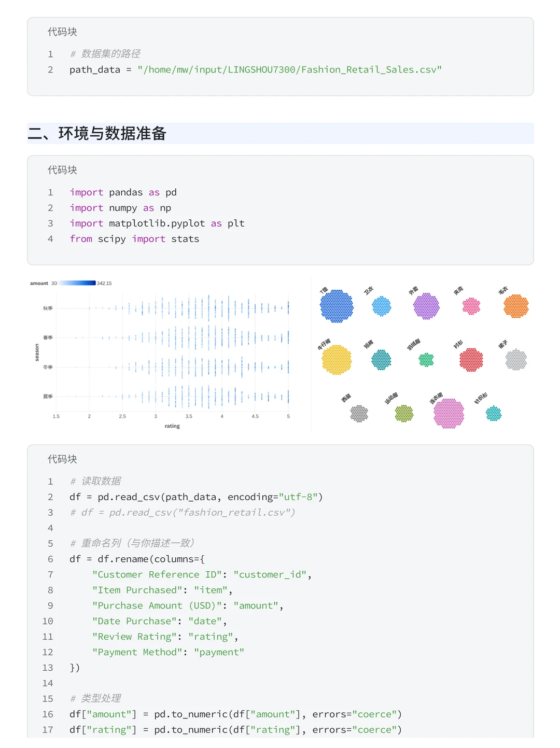This screenshot has width=560, height=748.
Task: Select the purple 外套 bubble cluster
Action: pyautogui.click(x=426, y=306)
